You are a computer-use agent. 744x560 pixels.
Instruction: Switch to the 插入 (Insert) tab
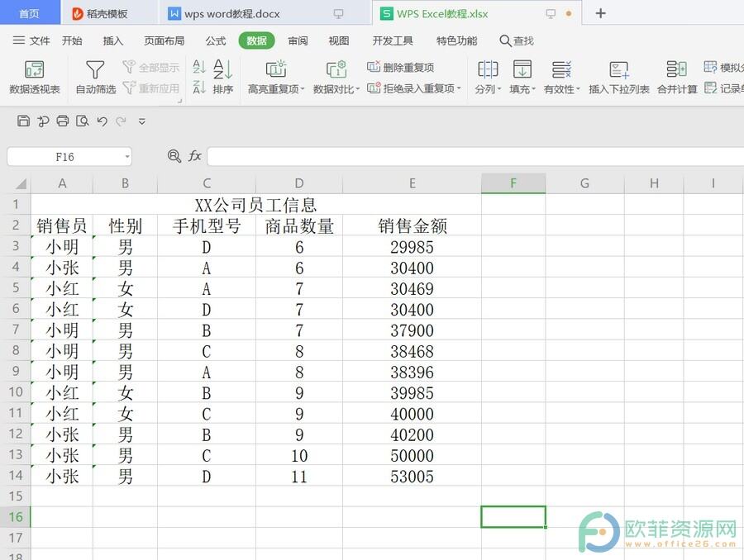113,40
